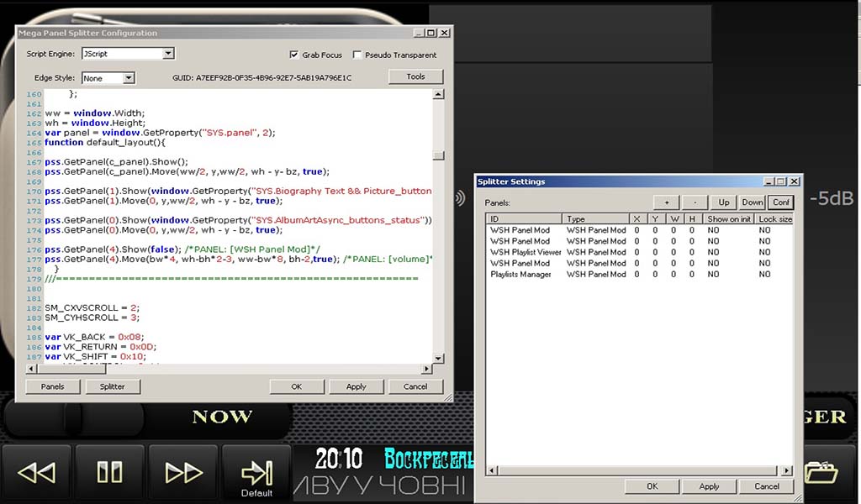The image size is (861, 504).
Task: Add a panel with the plus button
Action: [666, 202]
